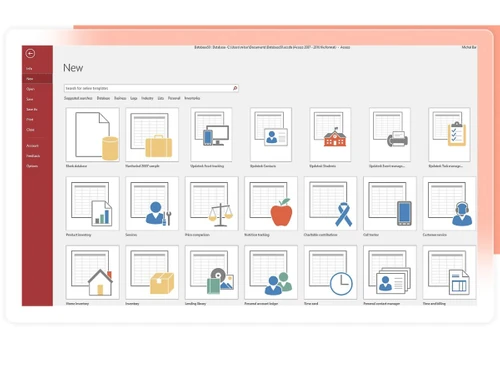Image resolution: width=500 pixels, height=375 pixels.
Task: Click the "New" page heading
Action: pos(73,68)
